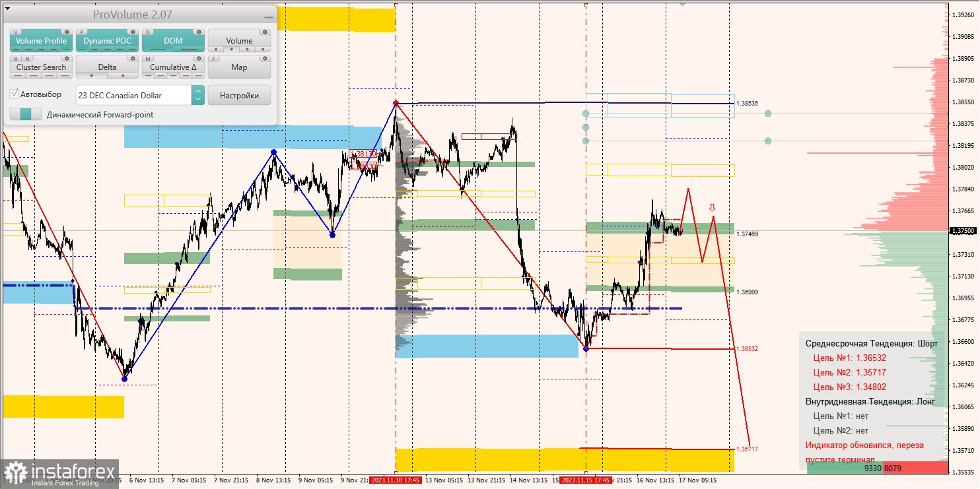
Task: Click the F hotkey badge on Map
Action: [214, 59]
